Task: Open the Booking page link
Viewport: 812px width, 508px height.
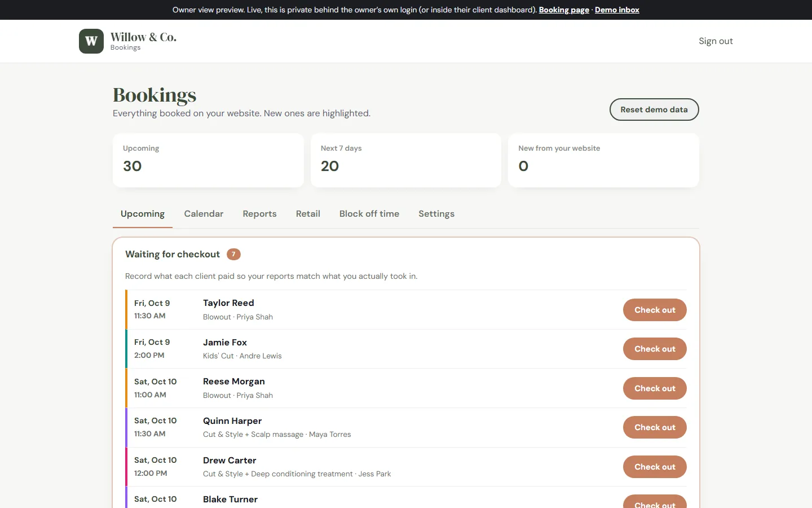Action: coord(564,10)
